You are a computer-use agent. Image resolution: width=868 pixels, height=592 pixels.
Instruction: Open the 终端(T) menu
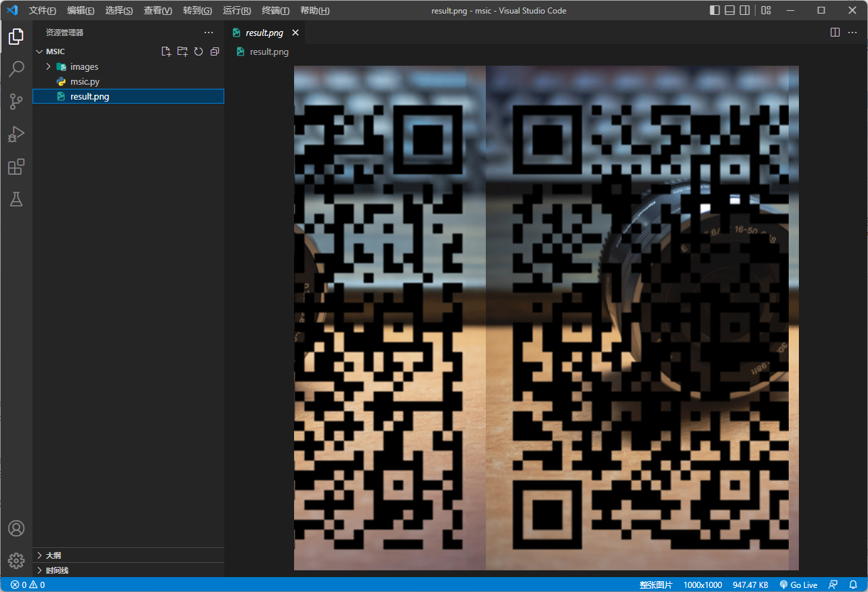[x=276, y=10]
